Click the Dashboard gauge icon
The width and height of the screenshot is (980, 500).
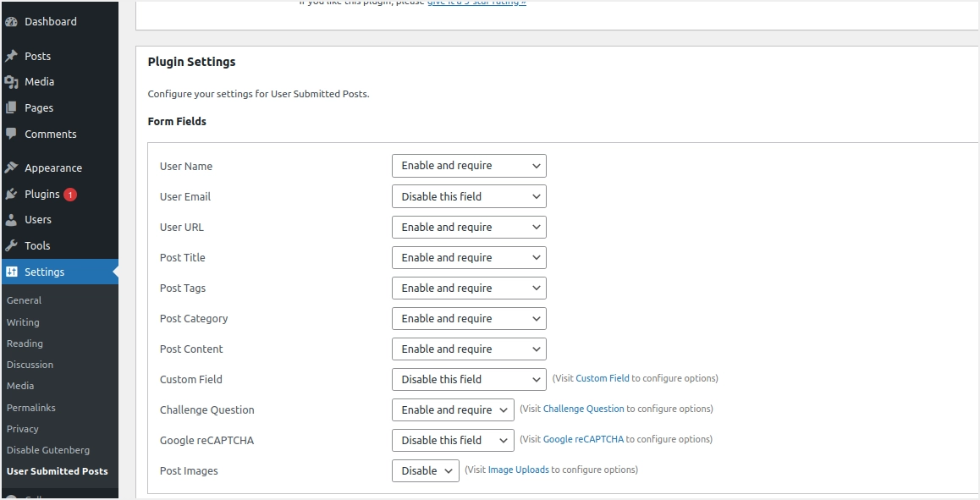point(11,22)
